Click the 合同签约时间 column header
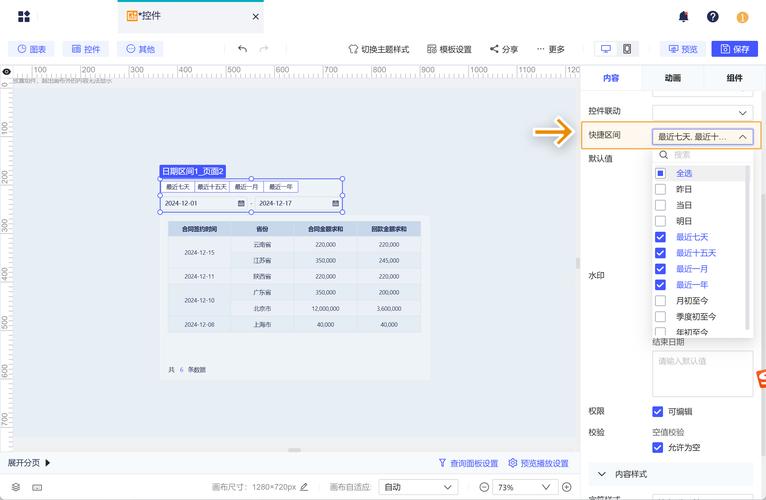 pos(199,229)
